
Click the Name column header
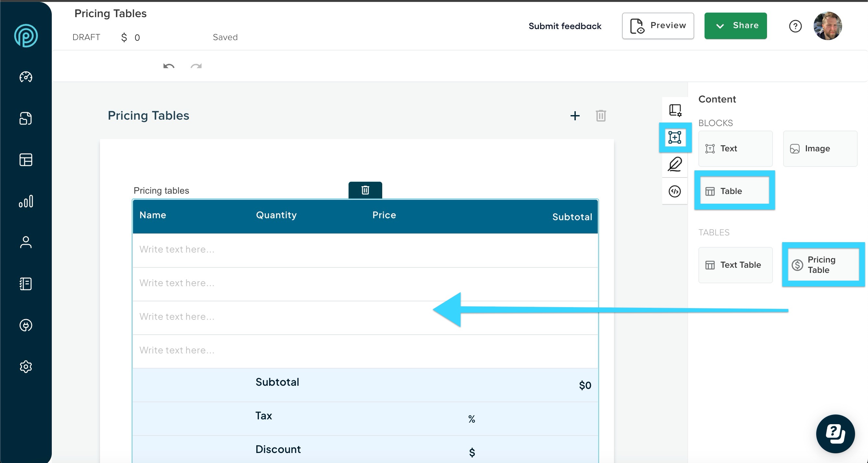point(153,215)
